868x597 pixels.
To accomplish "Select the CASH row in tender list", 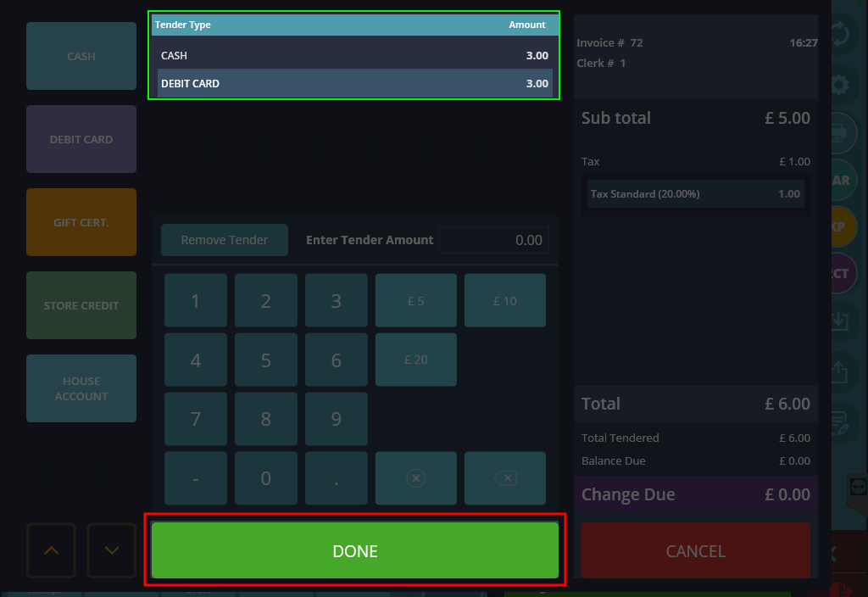I will point(354,55).
